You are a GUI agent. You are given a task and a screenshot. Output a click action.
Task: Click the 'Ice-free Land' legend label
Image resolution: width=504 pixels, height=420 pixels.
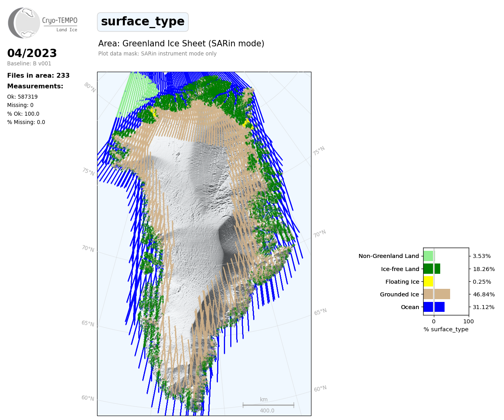400,269
